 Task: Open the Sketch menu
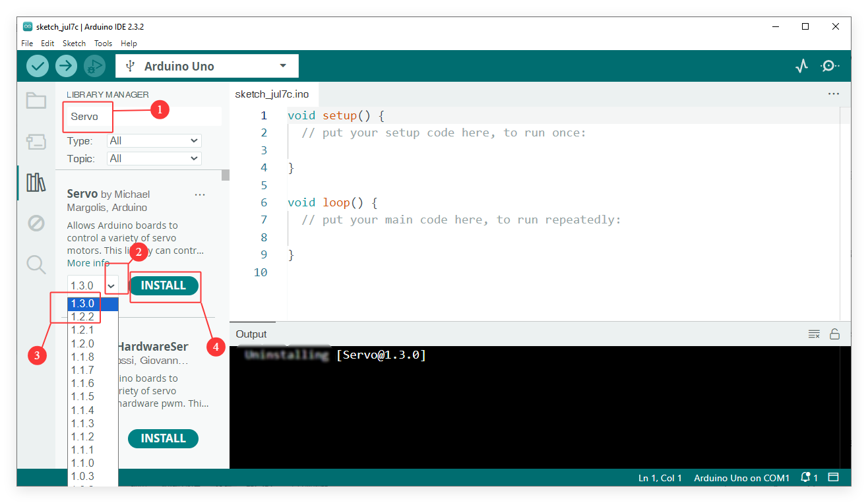tap(74, 44)
